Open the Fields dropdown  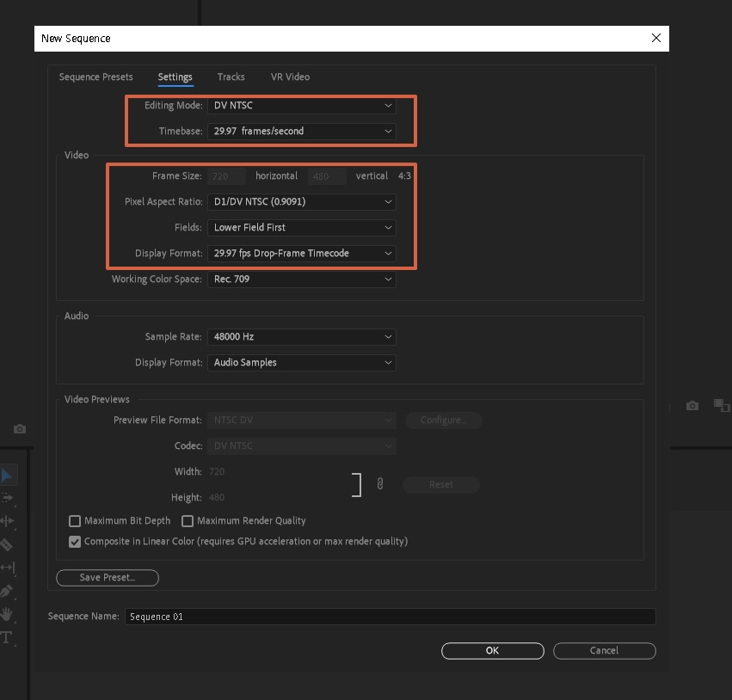click(x=302, y=227)
